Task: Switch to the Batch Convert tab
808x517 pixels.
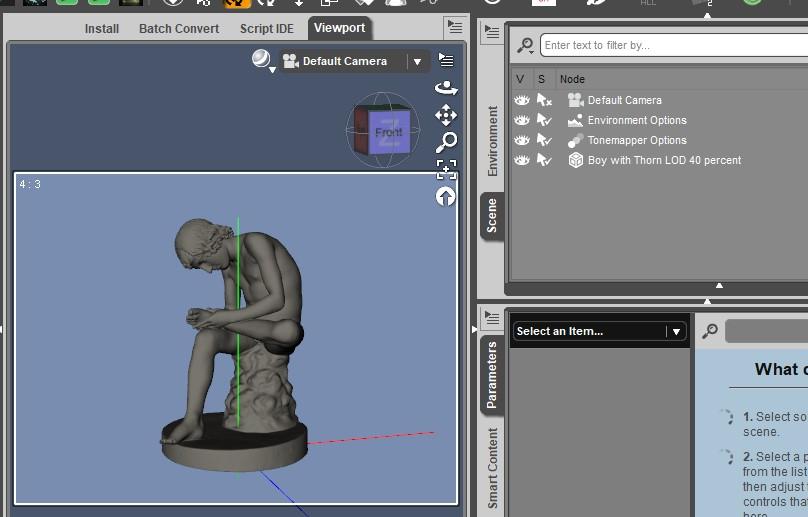Action: point(179,29)
